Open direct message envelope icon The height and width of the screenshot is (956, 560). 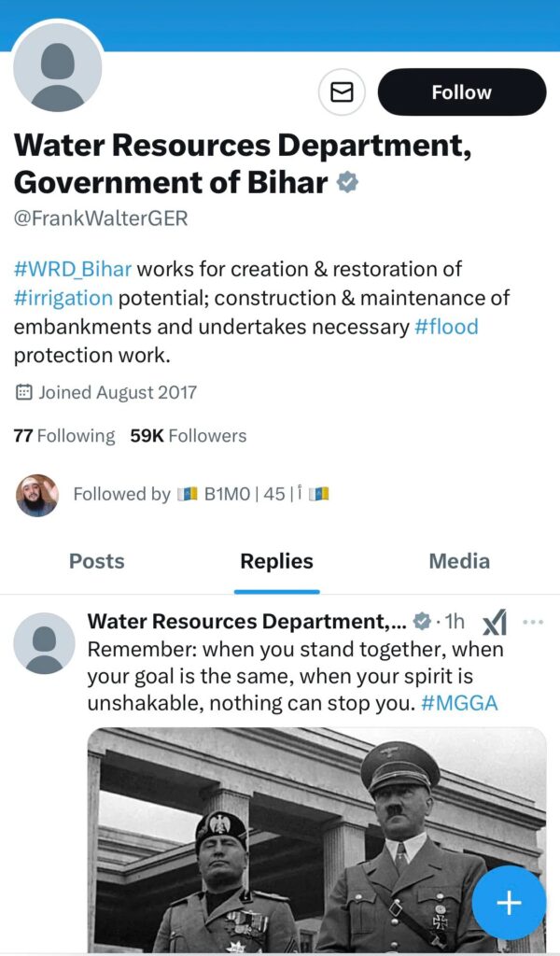click(x=342, y=92)
